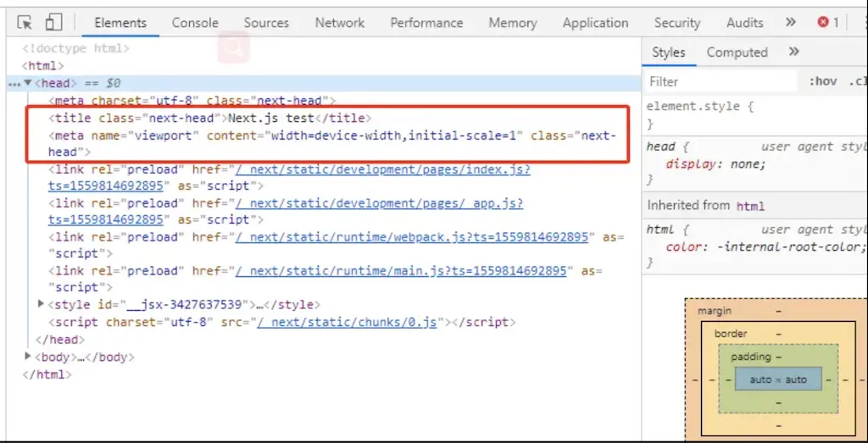Screen dimensions: 868x443
Task: Select the opening html tag row
Action: point(43,66)
